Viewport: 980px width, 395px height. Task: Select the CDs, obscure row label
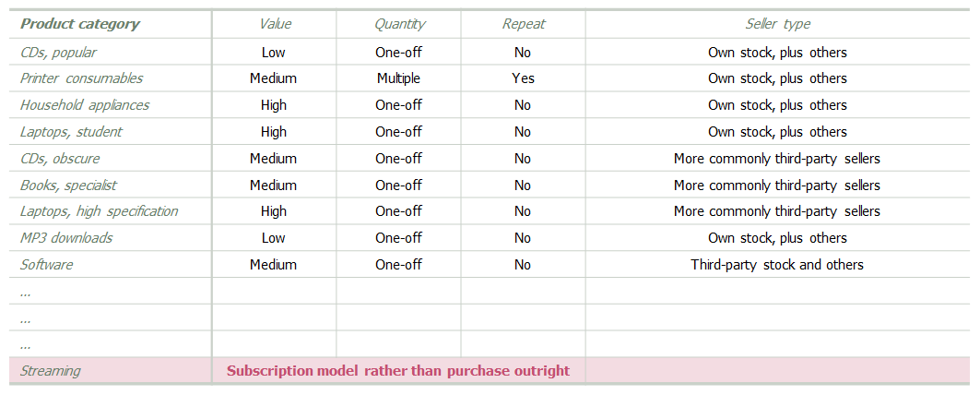pyautogui.click(x=60, y=159)
